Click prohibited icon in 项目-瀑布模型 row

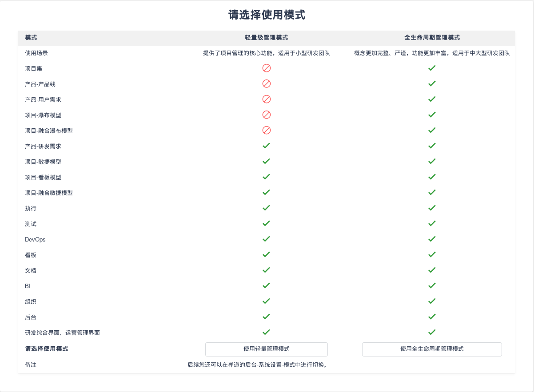click(267, 115)
